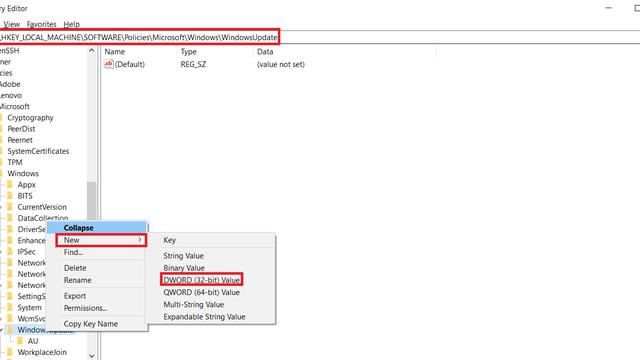The width and height of the screenshot is (640, 360).
Task: Select the WorkplaceJoin key
Action: tap(42, 352)
